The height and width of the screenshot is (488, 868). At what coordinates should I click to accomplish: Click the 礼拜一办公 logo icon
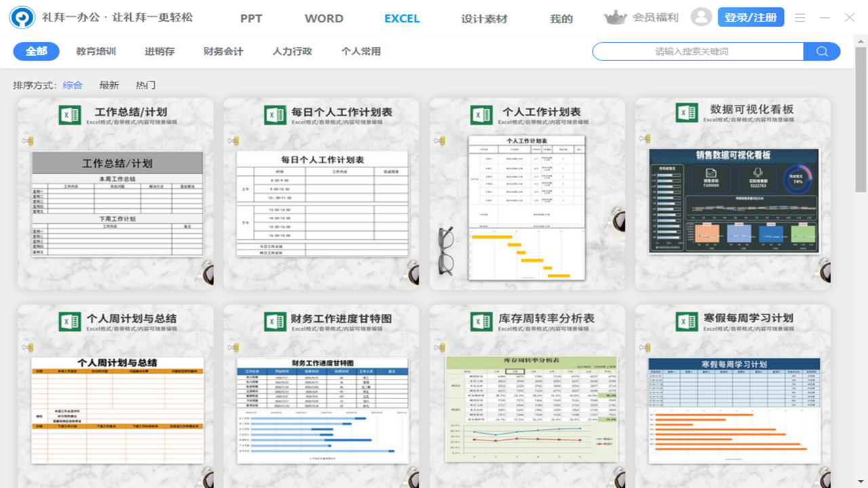[22, 17]
